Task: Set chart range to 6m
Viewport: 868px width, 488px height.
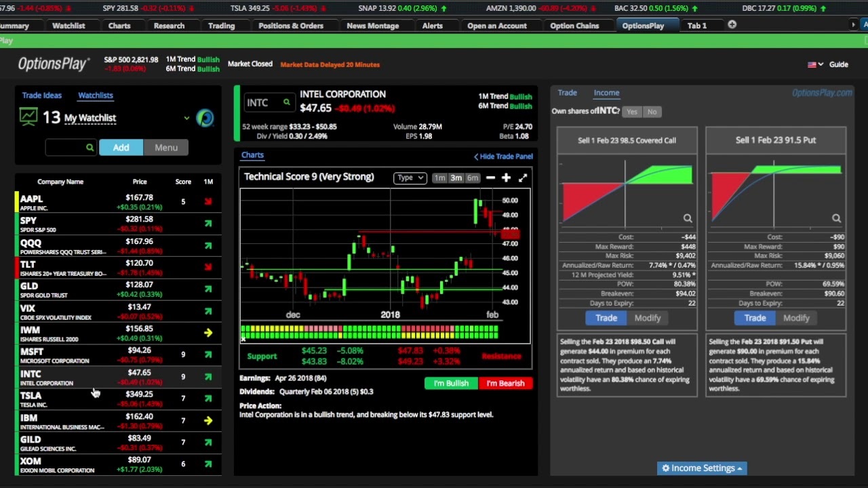Action: point(472,178)
